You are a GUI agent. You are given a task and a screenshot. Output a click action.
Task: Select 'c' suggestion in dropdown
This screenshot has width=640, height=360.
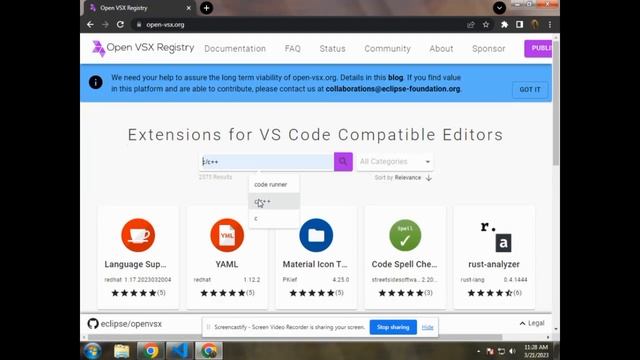coord(274,219)
